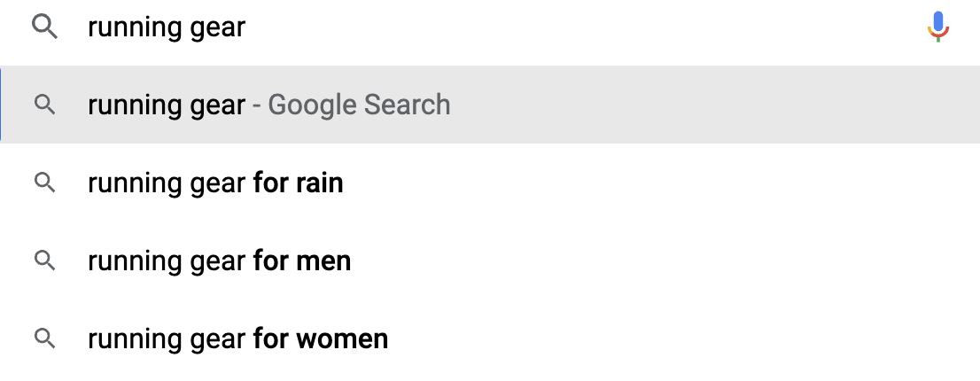
Task: Click the bold 'for rain' text
Action: click(x=298, y=183)
